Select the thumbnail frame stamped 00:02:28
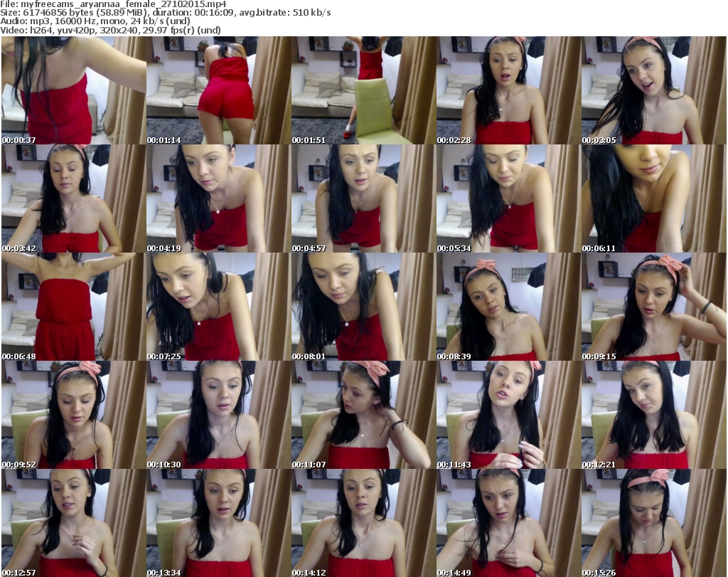 508,90
